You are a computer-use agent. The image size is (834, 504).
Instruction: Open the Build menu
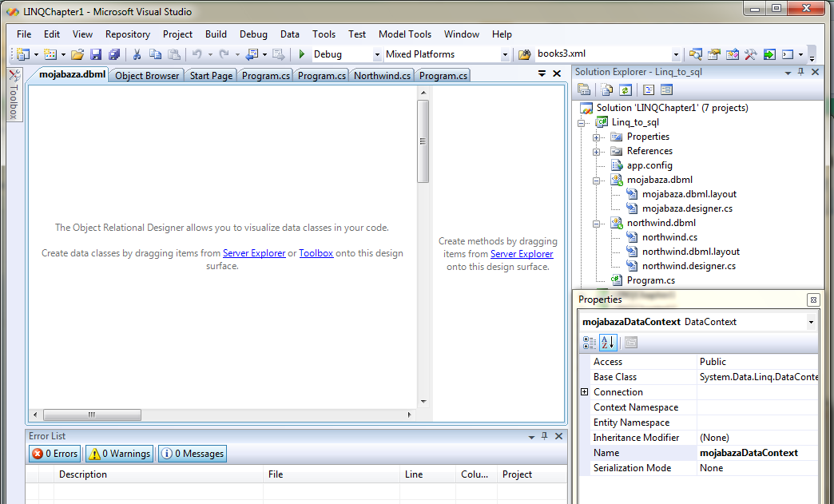pyautogui.click(x=216, y=34)
